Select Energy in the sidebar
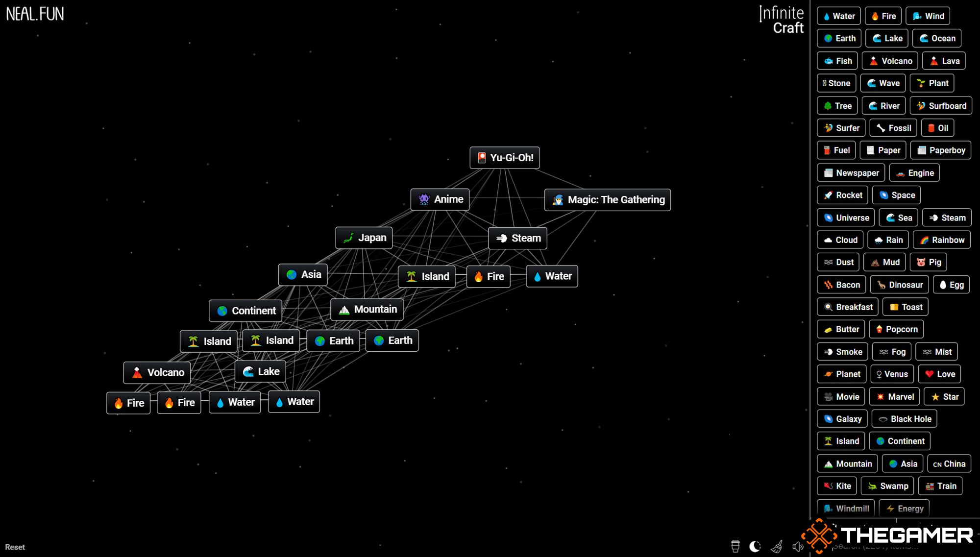The image size is (980, 557). click(904, 509)
